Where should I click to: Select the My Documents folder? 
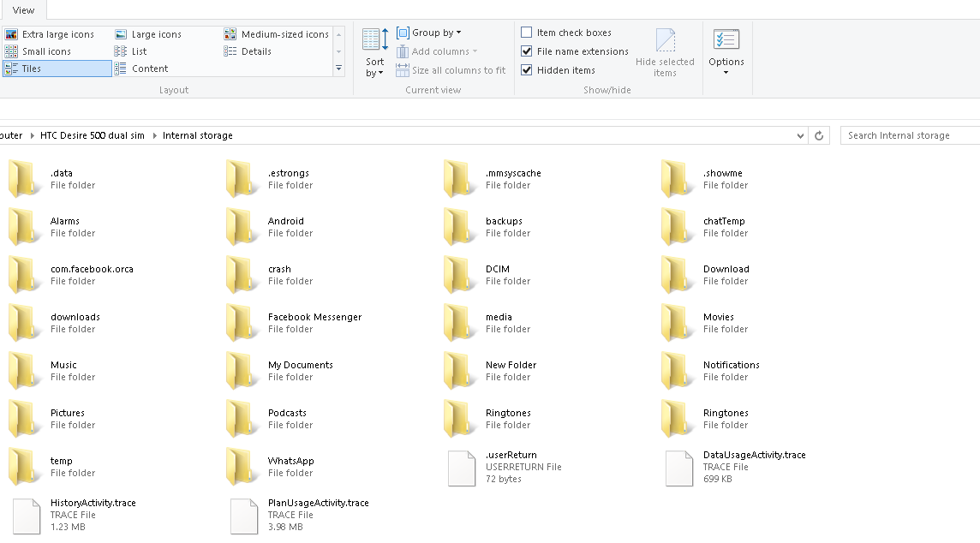(x=280, y=371)
